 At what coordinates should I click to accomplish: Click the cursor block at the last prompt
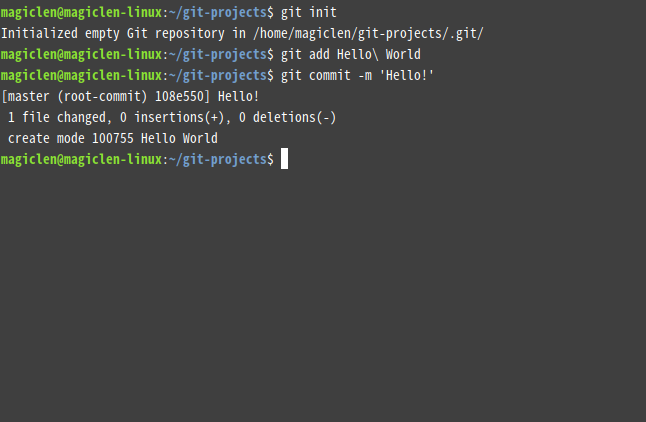284,159
